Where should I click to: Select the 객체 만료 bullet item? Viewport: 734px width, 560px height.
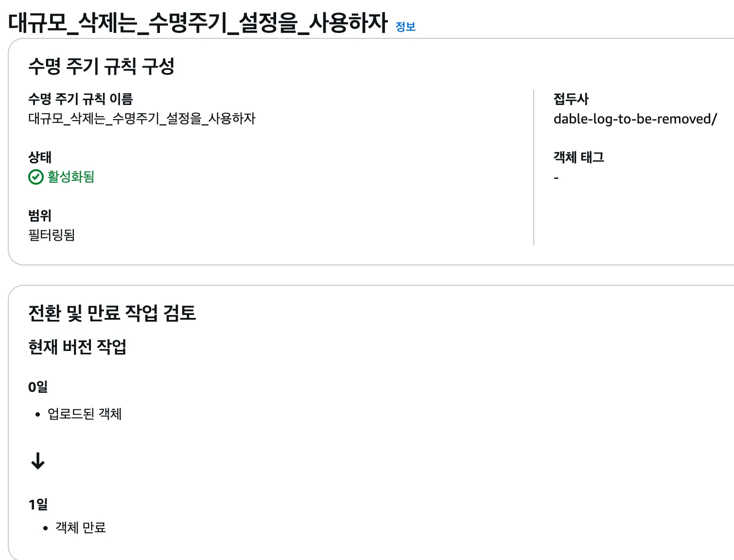click(x=81, y=527)
